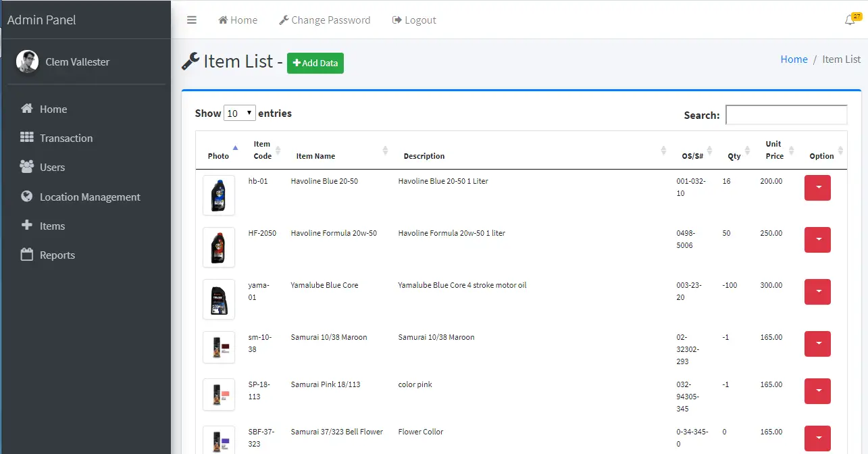Open option dropdown for Samurai Pink 18/113
Image resolution: width=868 pixels, height=454 pixels.
pyautogui.click(x=817, y=391)
